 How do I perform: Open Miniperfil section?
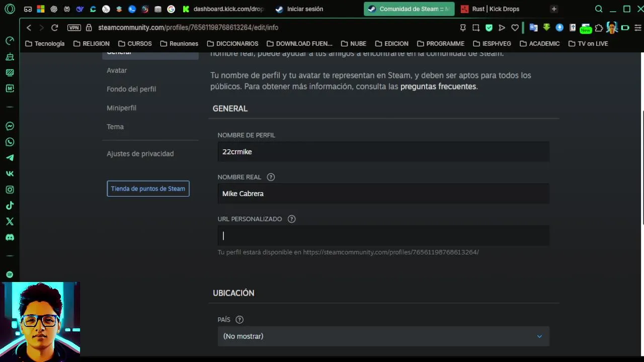pos(121,108)
